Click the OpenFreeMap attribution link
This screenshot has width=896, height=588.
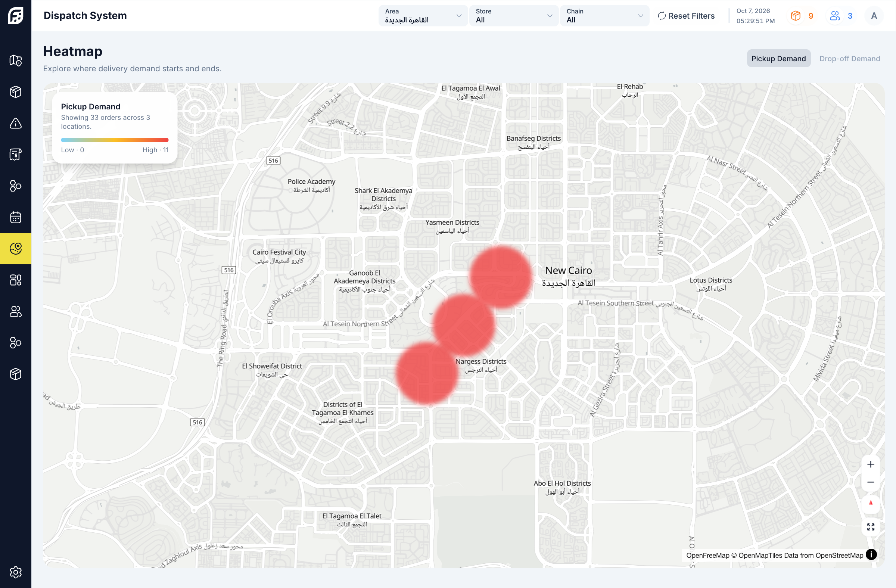click(707, 555)
